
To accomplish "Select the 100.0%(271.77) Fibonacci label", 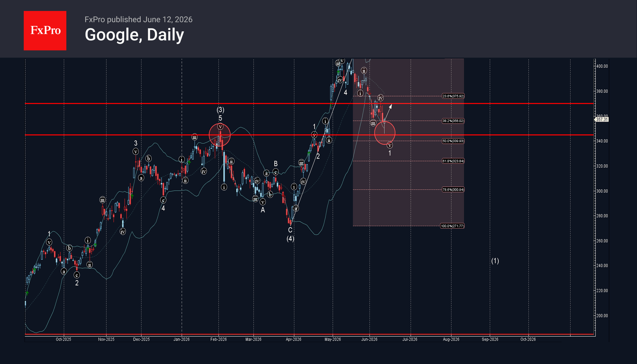I will (x=452, y=226).
